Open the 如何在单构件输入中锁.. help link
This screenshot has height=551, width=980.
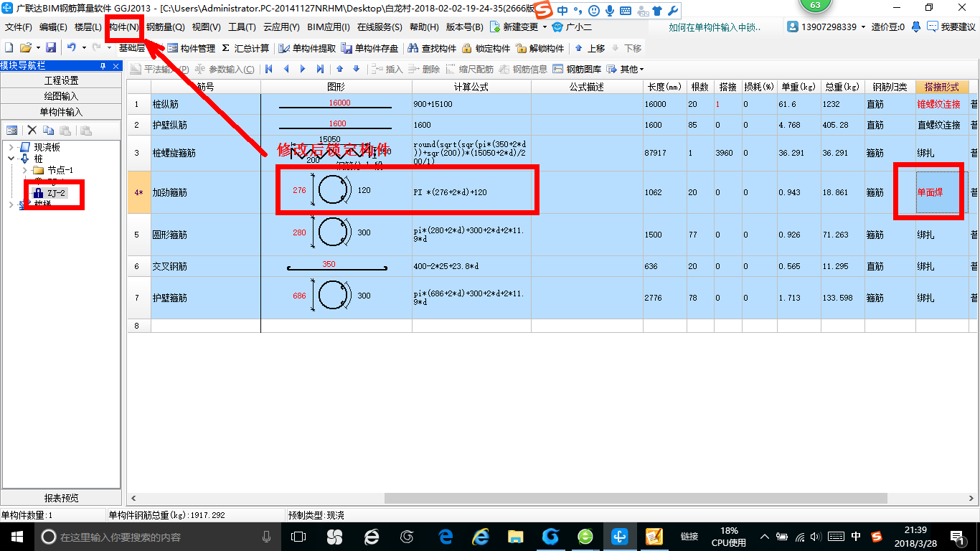pyautogui.click(x=715, y=27)
